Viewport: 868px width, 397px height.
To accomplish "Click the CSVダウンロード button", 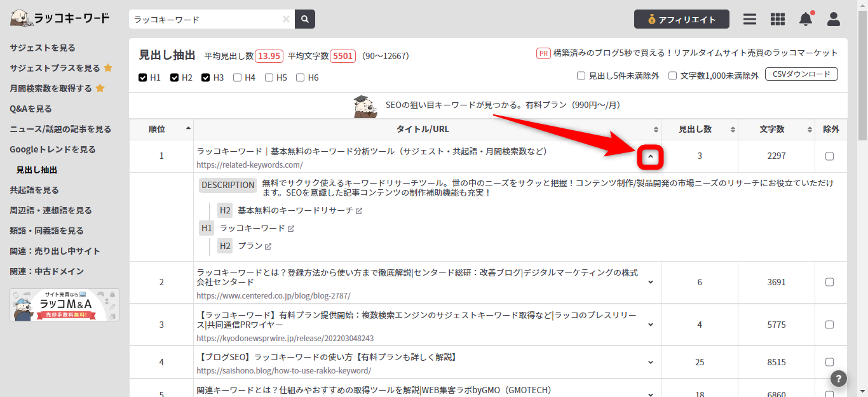I will pos(801,74).
